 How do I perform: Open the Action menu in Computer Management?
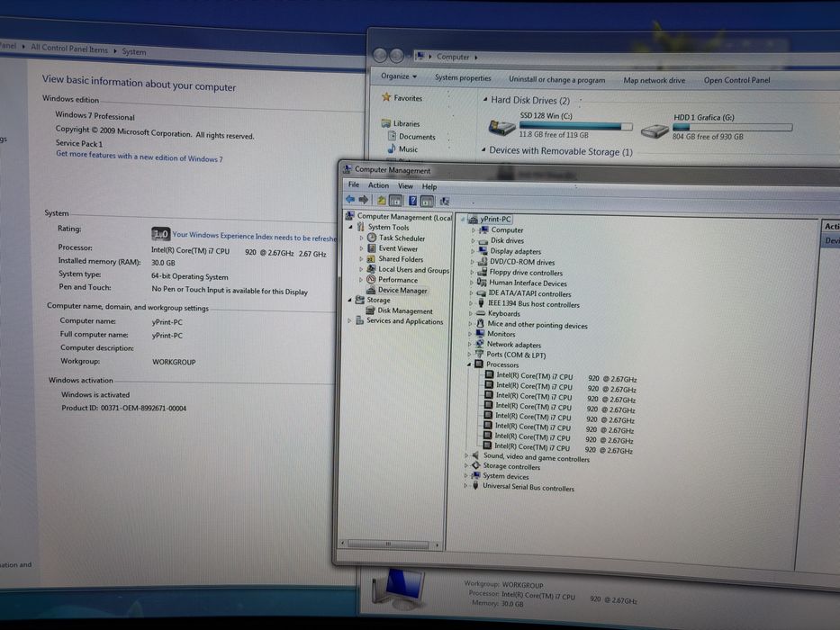378,184
